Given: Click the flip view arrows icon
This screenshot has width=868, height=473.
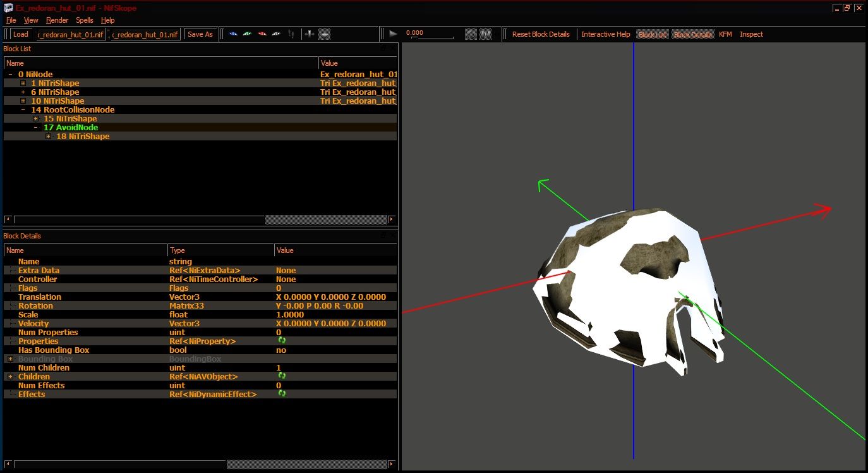Looking at the screenshot, I should 310,34.
